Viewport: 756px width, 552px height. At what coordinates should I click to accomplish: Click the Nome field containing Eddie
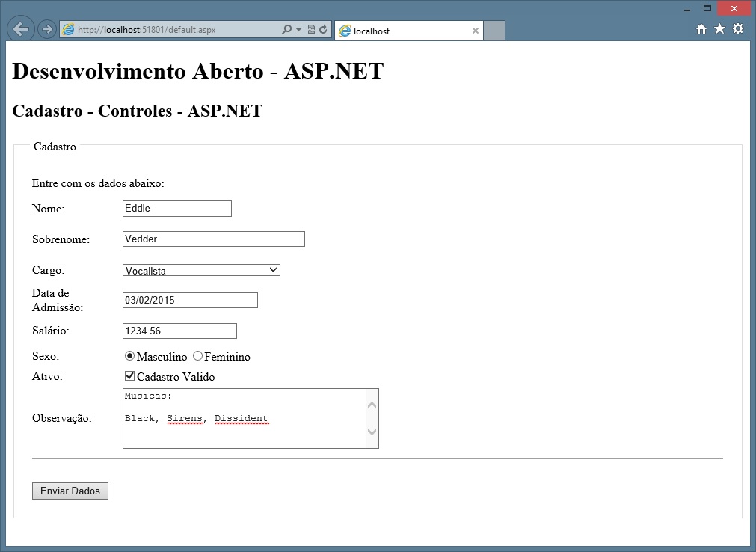[x=177, y=209]
